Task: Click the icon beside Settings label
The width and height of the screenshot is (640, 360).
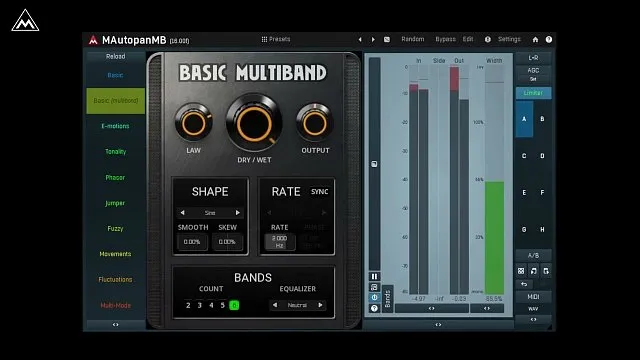Action: [x=488, y=40]
